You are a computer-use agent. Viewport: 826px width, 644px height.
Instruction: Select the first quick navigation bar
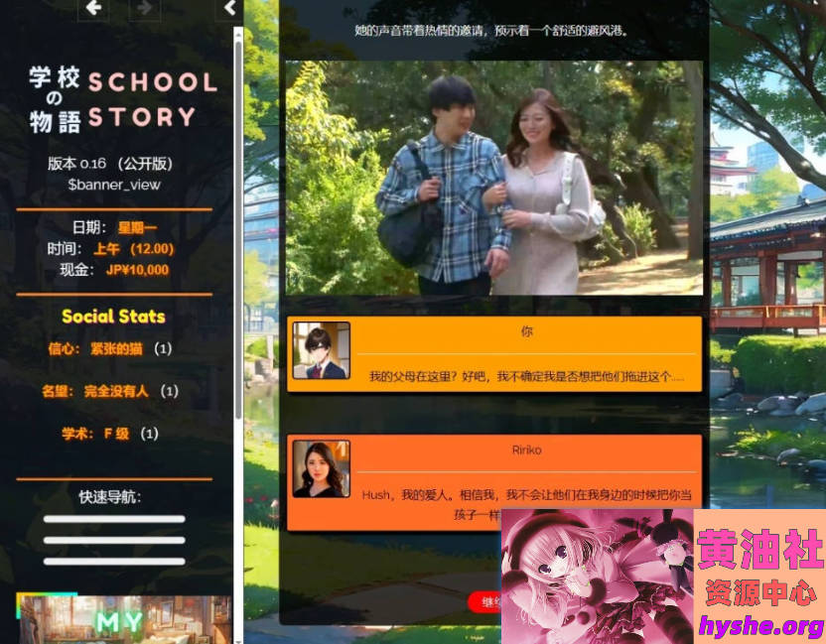coord(114,519)
